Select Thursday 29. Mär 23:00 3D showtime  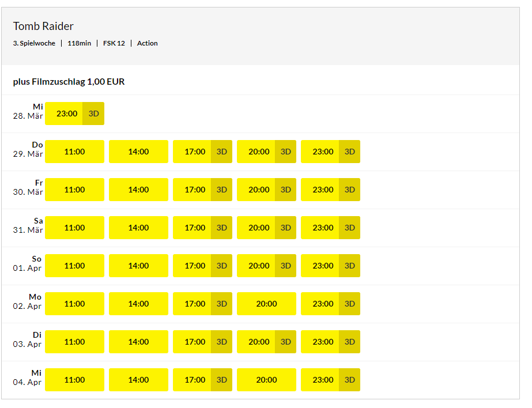[330, 152]
